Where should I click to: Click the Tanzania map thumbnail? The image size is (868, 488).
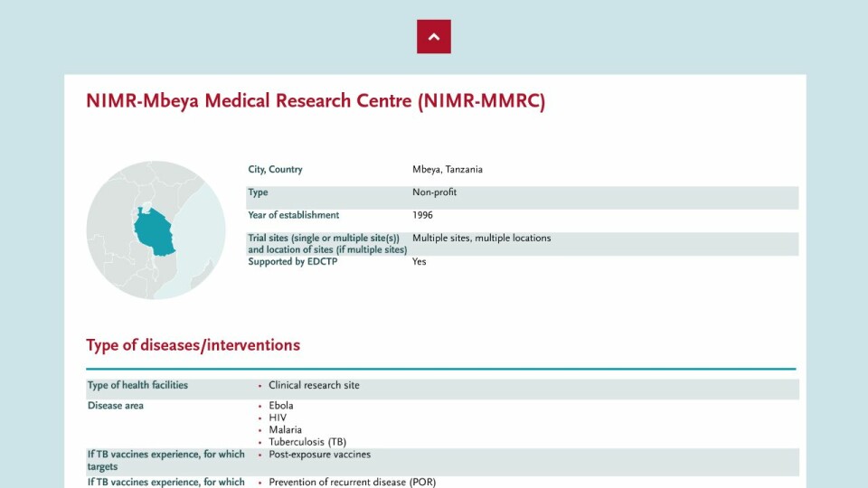(x=156, y=230)
